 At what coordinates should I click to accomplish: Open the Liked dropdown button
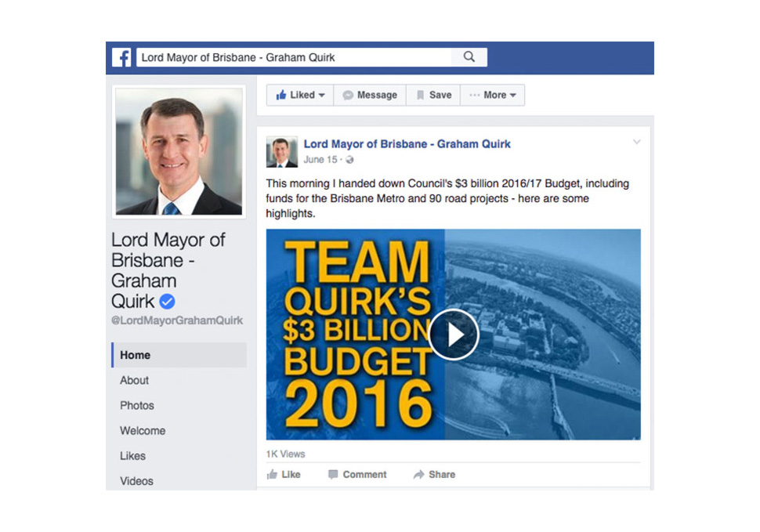click(x=300, y=95)
